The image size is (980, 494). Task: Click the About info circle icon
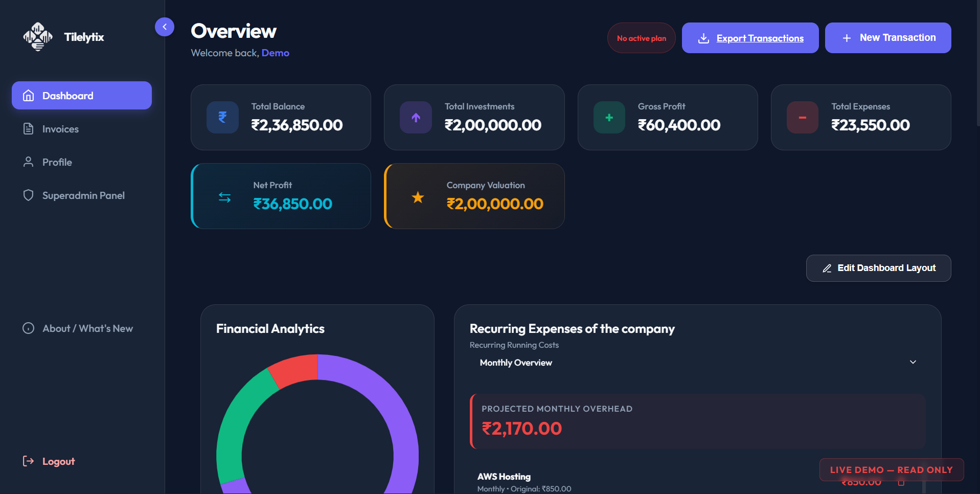coord(29,328)
